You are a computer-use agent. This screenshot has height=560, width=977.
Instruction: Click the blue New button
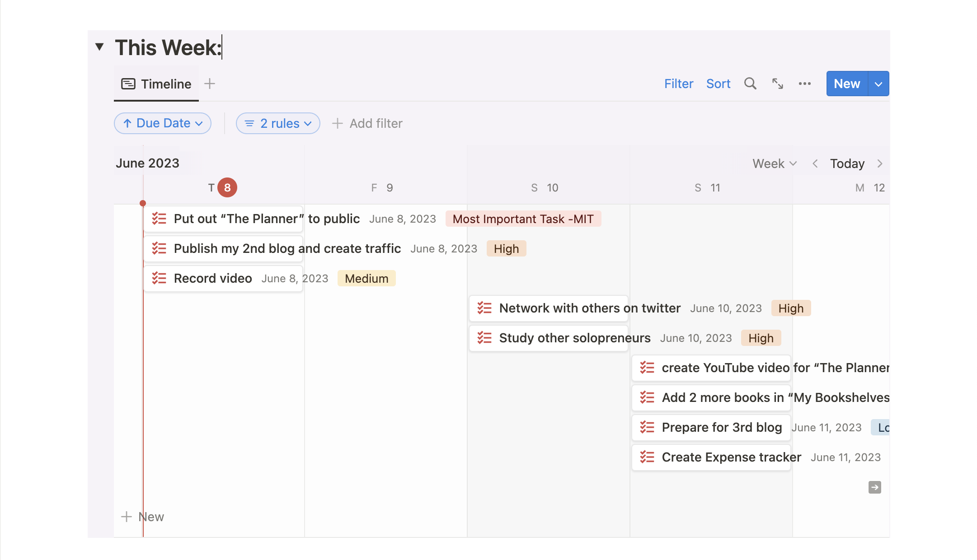847,84
